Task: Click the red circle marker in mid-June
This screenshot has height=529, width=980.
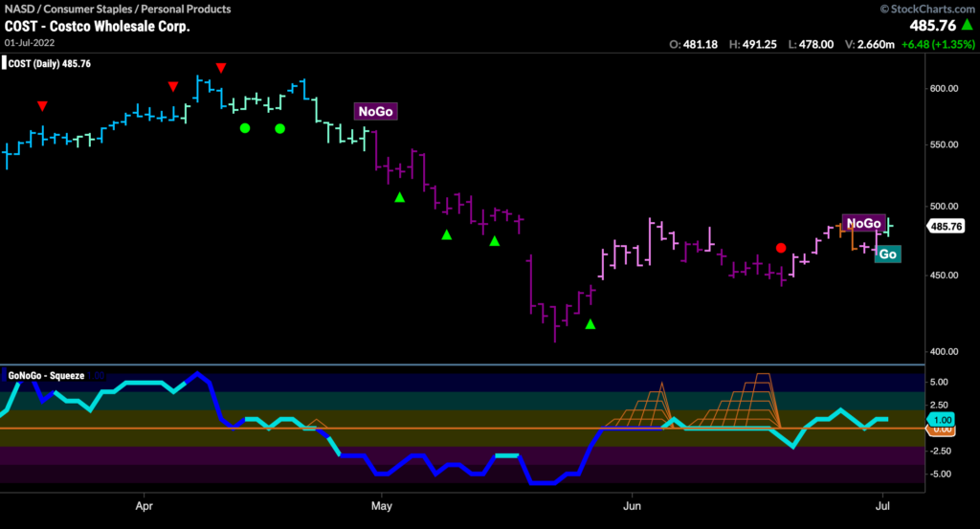Action: pos(781,248)
